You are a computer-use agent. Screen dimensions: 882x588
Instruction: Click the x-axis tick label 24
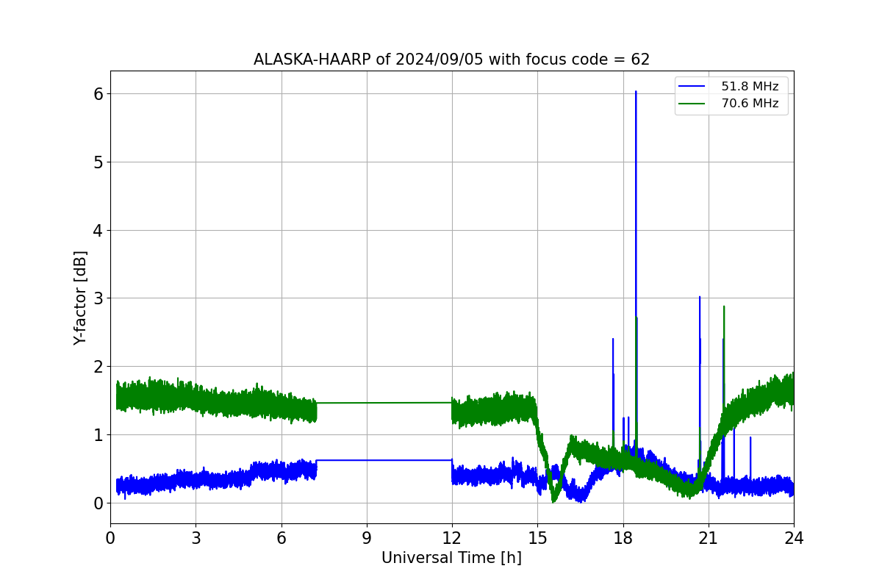794,538
